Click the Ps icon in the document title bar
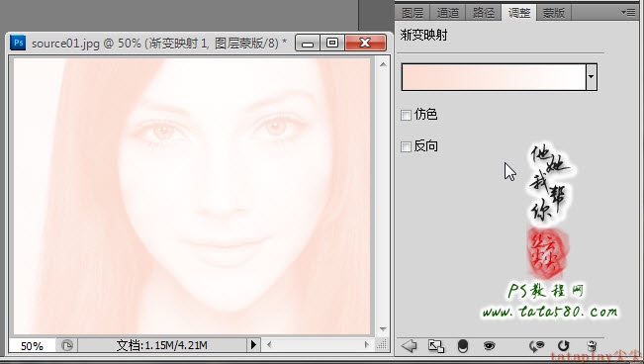Screen dimensions: 644x364 click(x=18, y=43)
